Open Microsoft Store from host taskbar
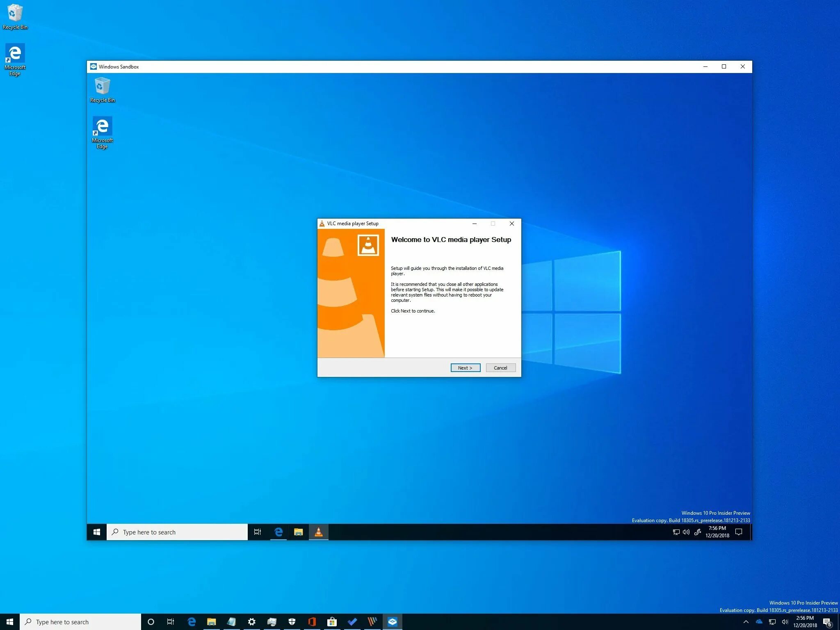The height and width of the screenshot is (630, 840). pos(332,622)
